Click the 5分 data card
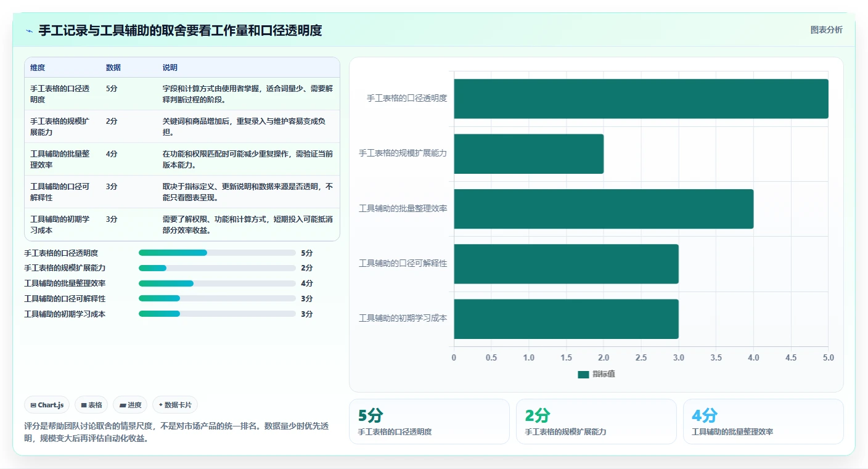 pos(429,422)
